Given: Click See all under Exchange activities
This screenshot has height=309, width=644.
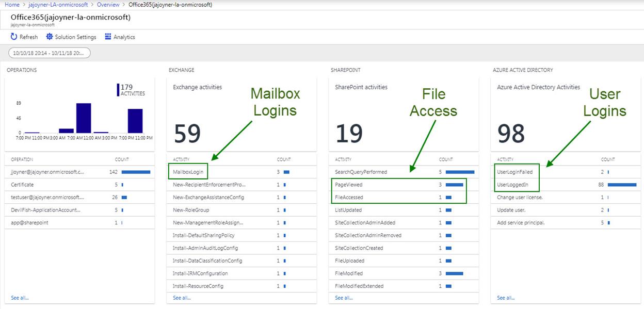Looking at the screenshot, I should pos(182,298).
